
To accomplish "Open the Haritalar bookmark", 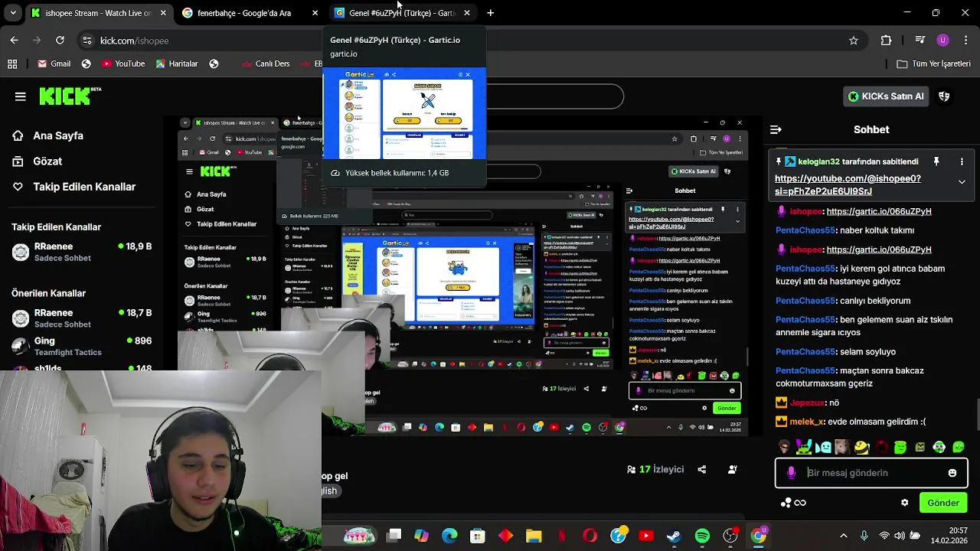I will pos(176,64).
